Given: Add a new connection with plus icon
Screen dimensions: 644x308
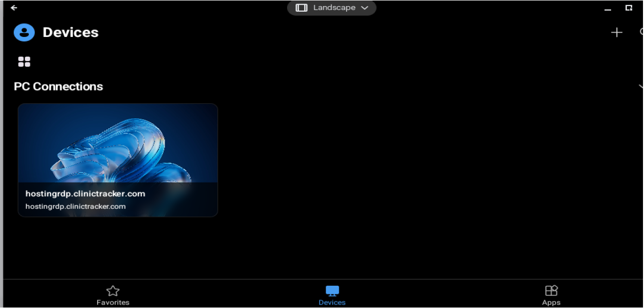Looking at the screenshot, I should tap(616, 33).
